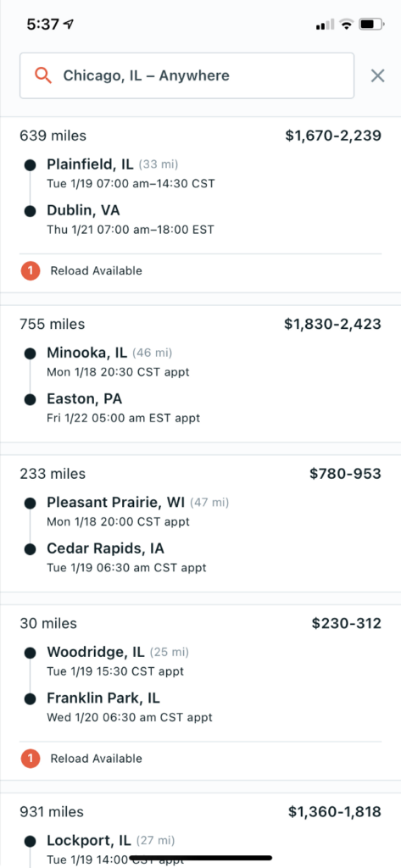
Task: Open the 639 miles load card
Action: 200,205
